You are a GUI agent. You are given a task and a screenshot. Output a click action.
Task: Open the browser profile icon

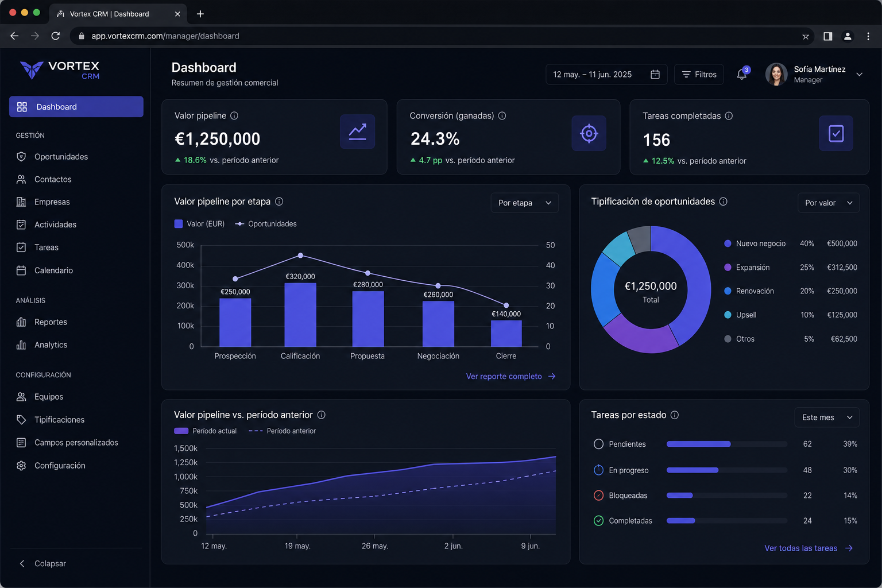(x=848, y=36)
